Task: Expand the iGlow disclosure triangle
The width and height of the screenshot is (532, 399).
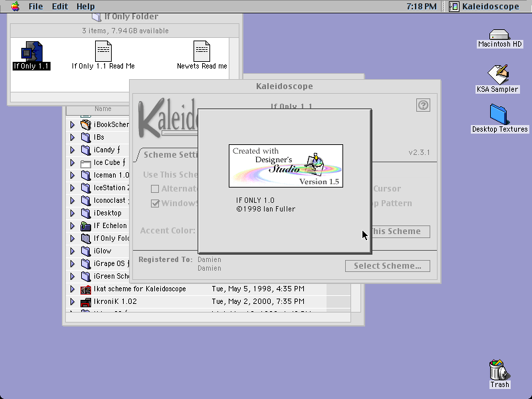Action: pyautogui.click(x=72, y=251)
